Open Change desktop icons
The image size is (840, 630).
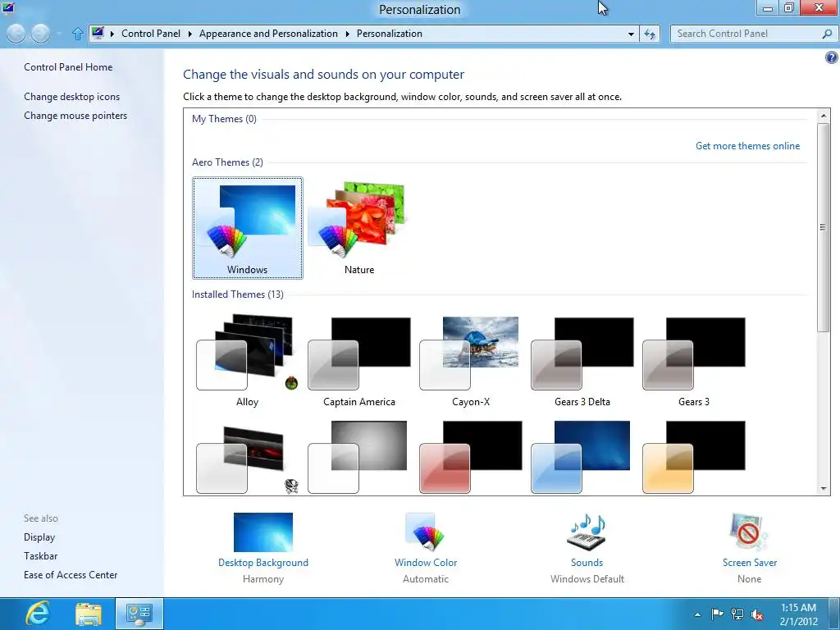(x=72, y=97)
